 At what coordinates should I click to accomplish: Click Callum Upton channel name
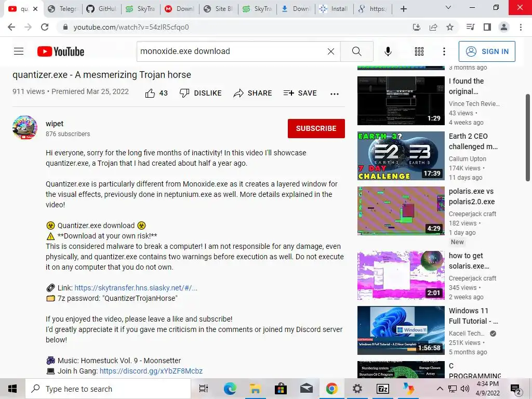[x=467, y=159]
